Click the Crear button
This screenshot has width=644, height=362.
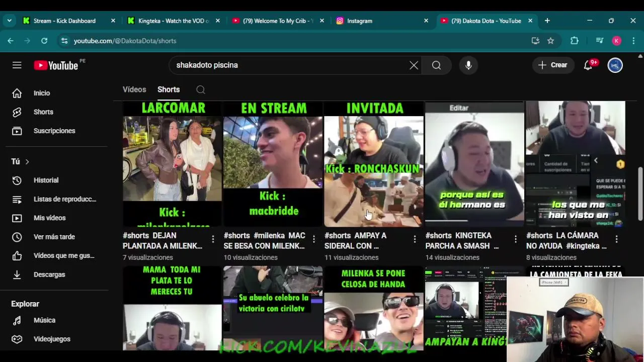coord(552,65)
